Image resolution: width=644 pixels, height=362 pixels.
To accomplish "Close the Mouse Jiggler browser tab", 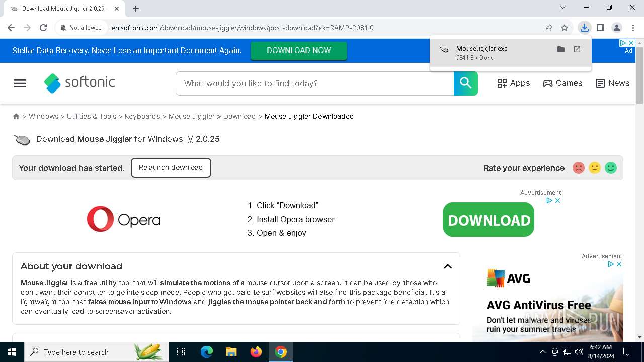I will (117, 9).
